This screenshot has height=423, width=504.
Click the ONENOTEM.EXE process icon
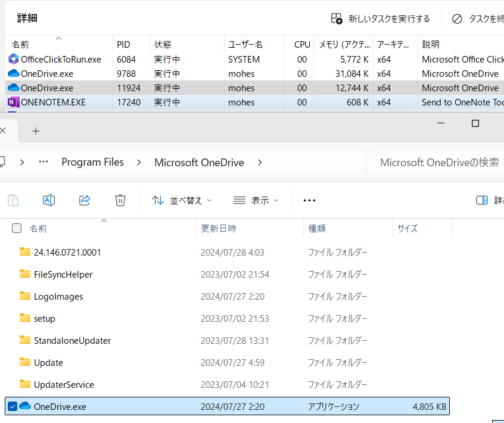pyautogui.click(x=13, y=102)
